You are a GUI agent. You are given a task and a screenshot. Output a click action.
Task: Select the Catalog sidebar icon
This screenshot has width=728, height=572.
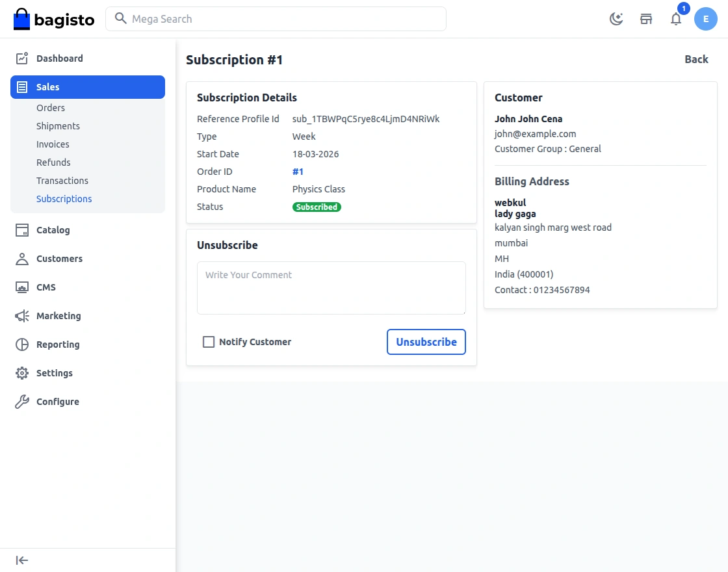(21, 229)
